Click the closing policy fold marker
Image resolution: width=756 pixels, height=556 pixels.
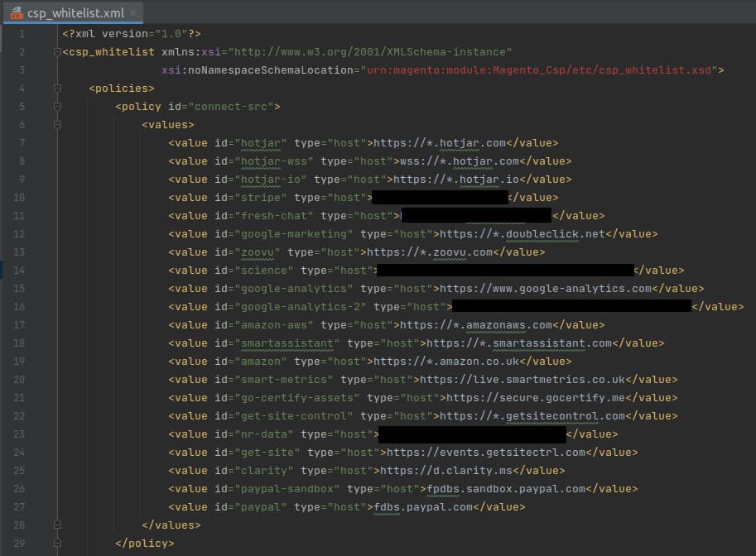[x=57, y=543]
